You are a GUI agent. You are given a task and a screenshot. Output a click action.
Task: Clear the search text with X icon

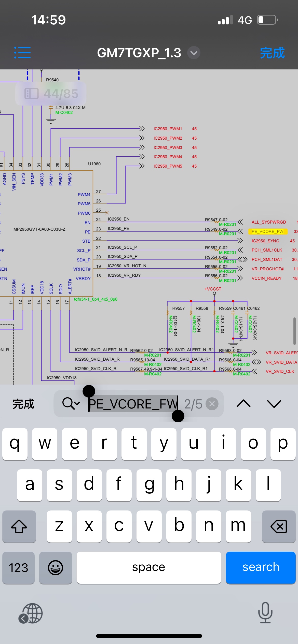click(212, 404)
